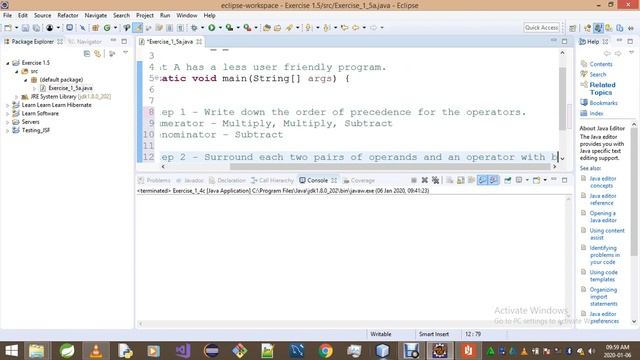This screenshot has width=640, height=360.
Task: Click the New Java Class green icon
Action: click(x=107, y=28)
